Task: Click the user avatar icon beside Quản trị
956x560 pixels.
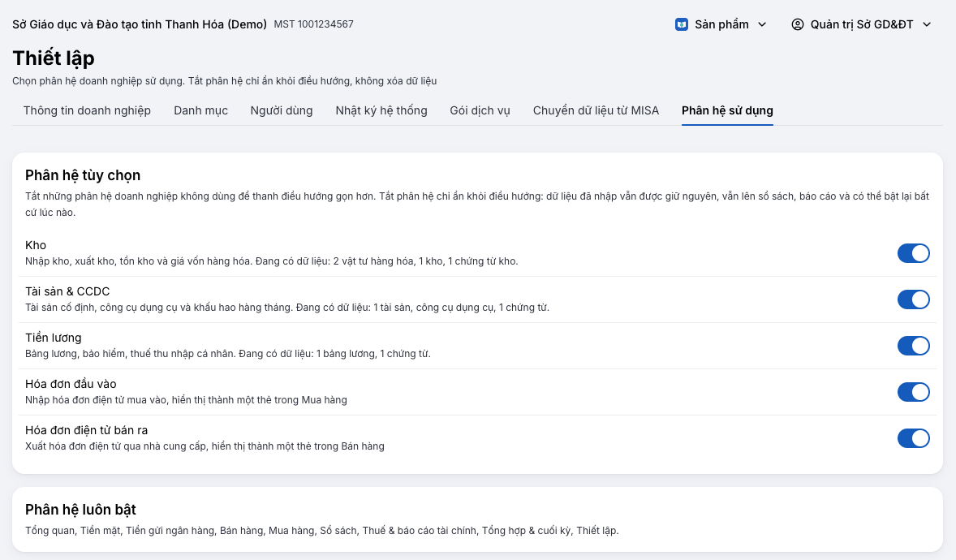Action: (x=798, y=24)
